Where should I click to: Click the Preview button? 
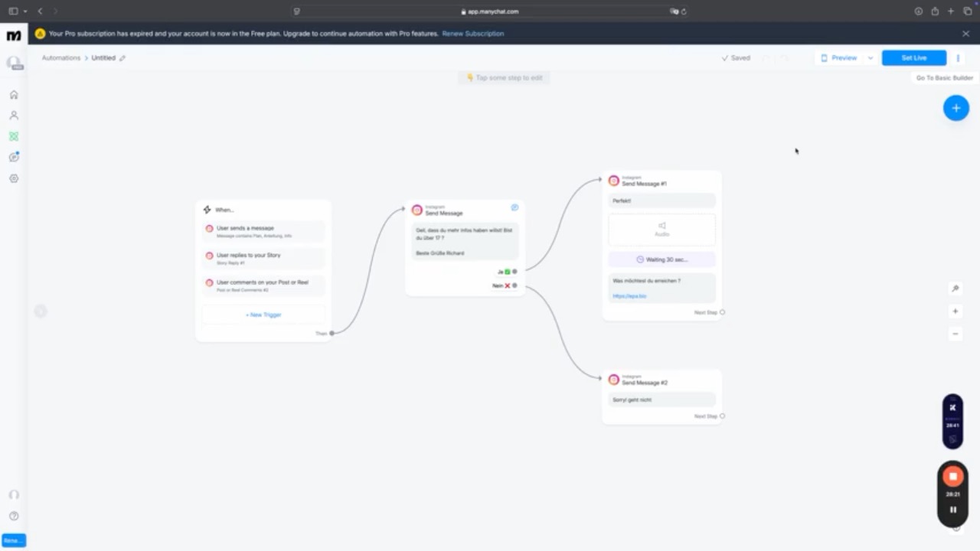(839, 58)
